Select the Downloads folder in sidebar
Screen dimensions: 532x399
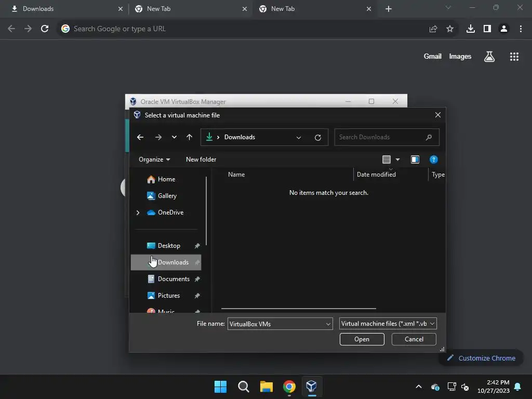[166, 262]
